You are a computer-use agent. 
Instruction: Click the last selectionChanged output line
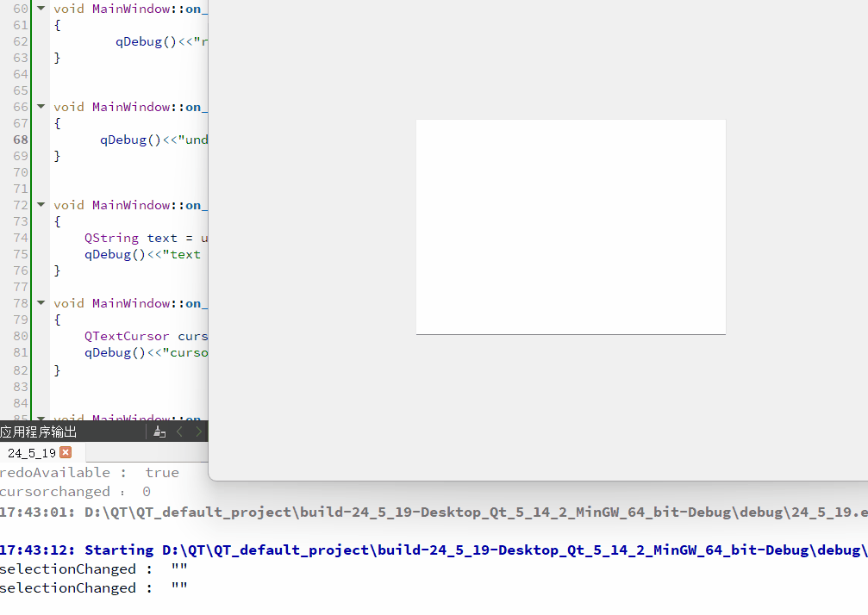94,588
